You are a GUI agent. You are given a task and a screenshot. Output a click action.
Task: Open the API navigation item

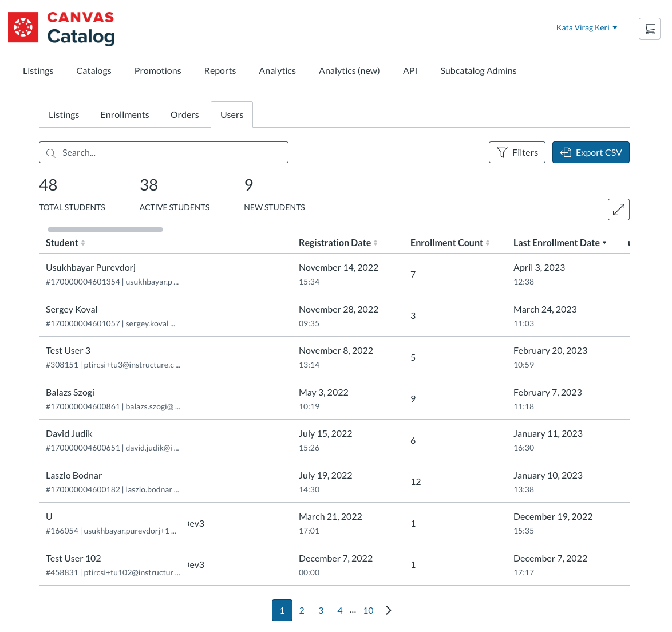(x=410, y=70)
